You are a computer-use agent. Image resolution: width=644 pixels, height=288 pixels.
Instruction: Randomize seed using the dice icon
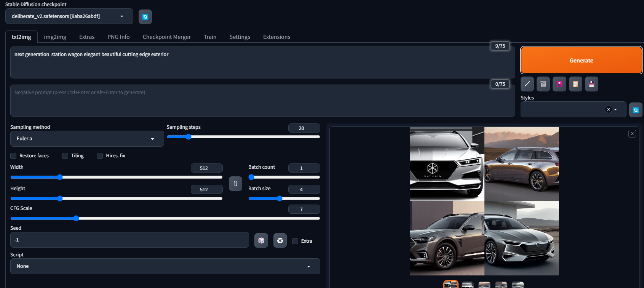point(261,240)
